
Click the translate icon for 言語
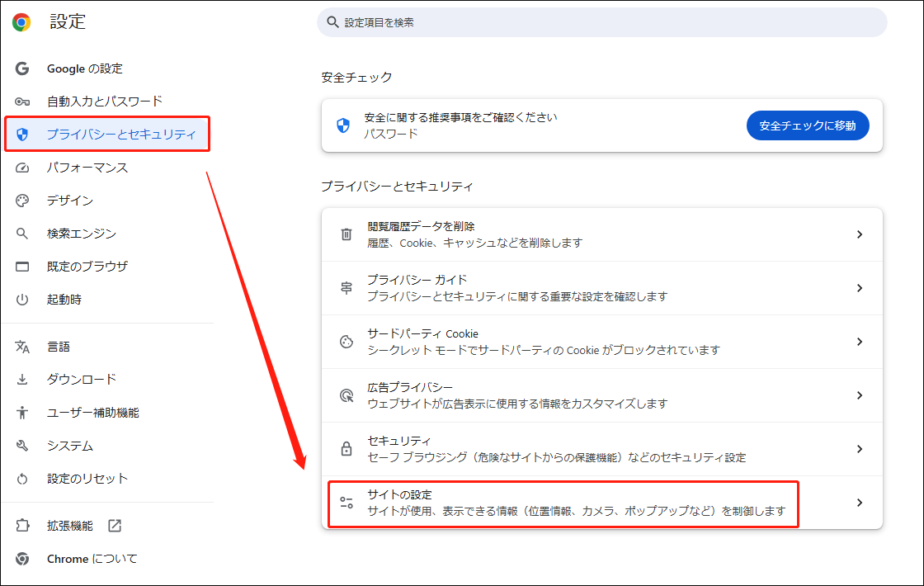pos(22,347)
